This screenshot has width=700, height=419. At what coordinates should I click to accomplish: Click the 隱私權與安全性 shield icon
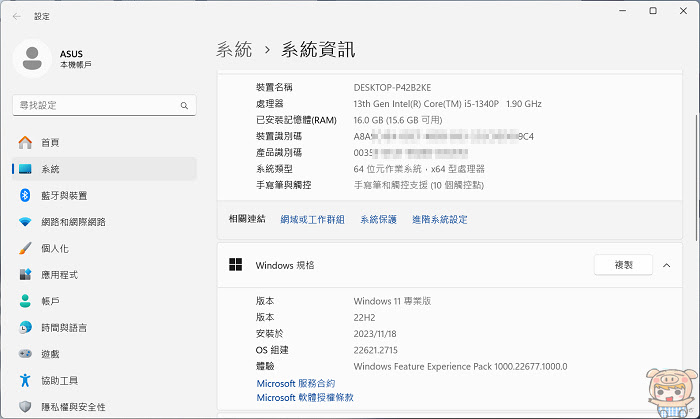tap(25, 407)
